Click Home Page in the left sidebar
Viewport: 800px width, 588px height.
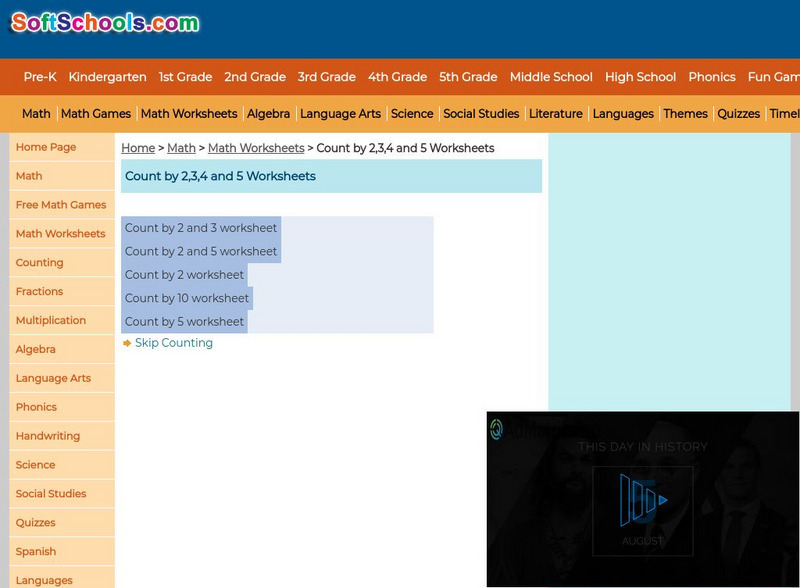pyautogui.click(x=62, y=147)
